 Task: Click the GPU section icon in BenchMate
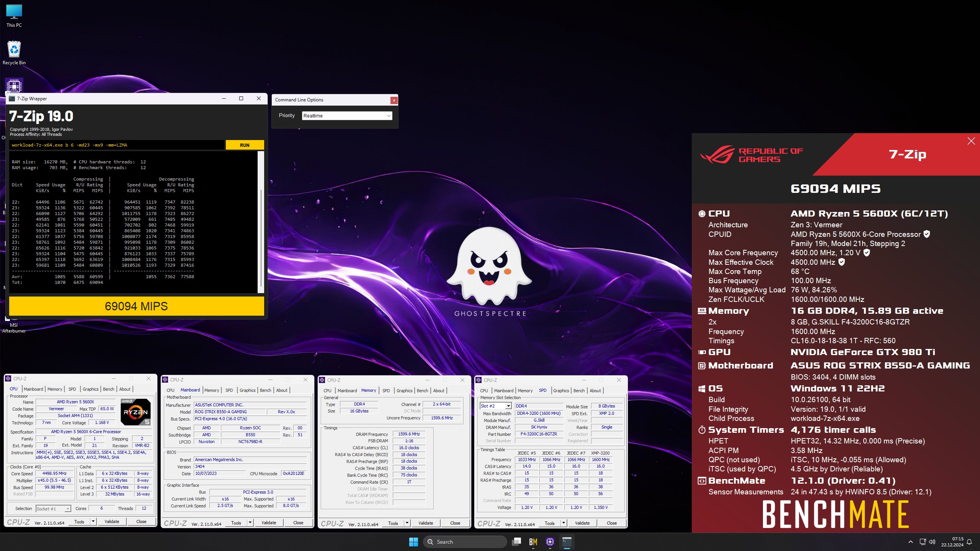(x=702, y=352)
